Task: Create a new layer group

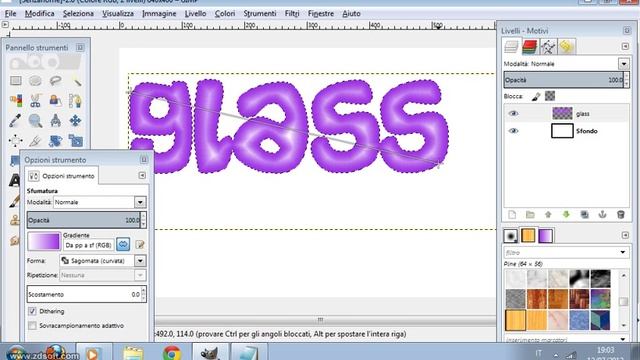Action: pos(530,215)
